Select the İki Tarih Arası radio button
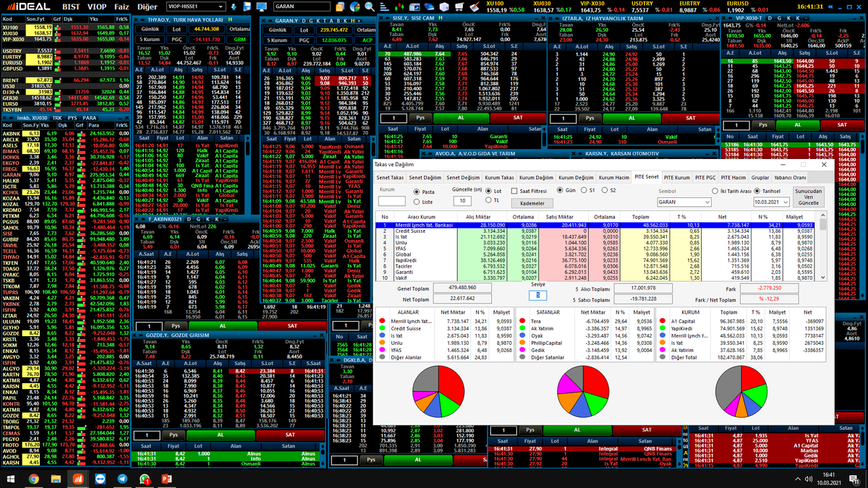868x488 pixels. tap(714, 191)
